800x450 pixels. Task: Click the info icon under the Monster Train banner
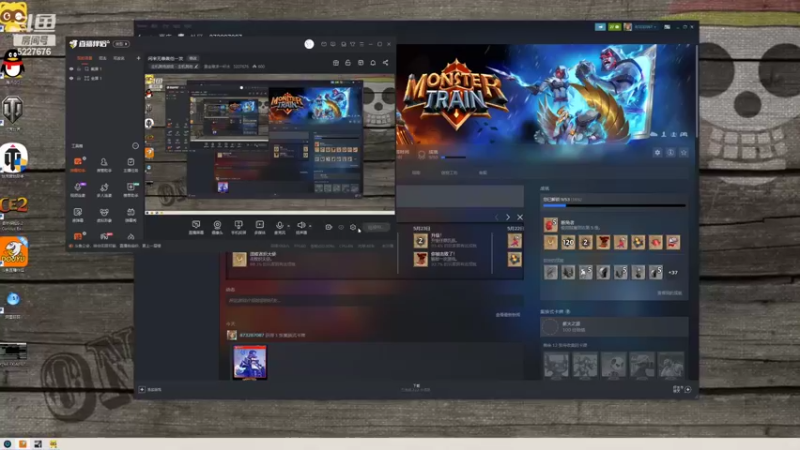(x=670, y=153)
